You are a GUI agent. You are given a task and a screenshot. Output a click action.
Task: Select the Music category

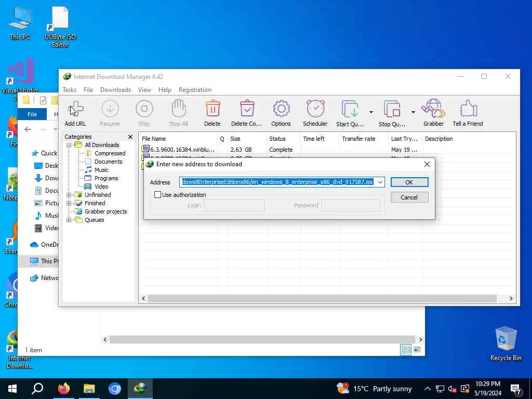click(x=97, y=170)
